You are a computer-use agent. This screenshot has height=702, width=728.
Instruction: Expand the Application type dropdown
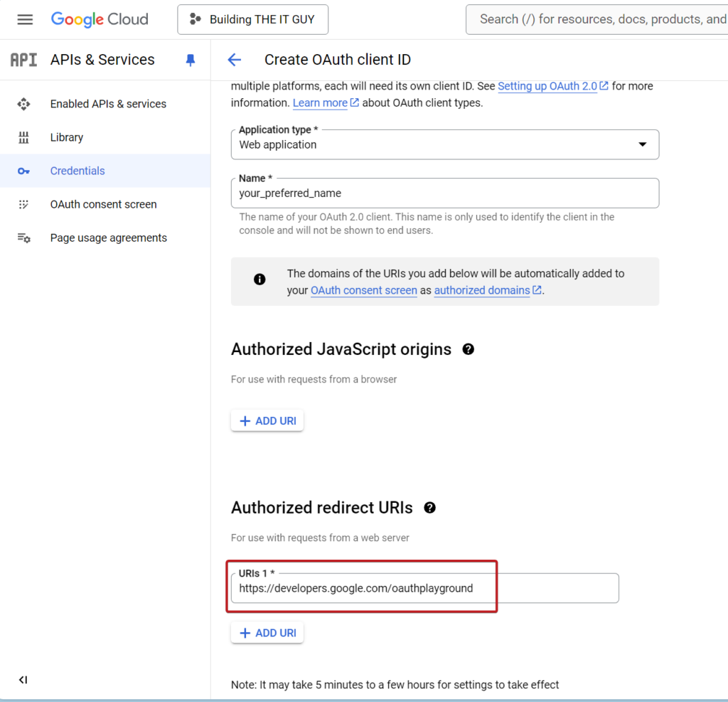[x=445, y=144]
